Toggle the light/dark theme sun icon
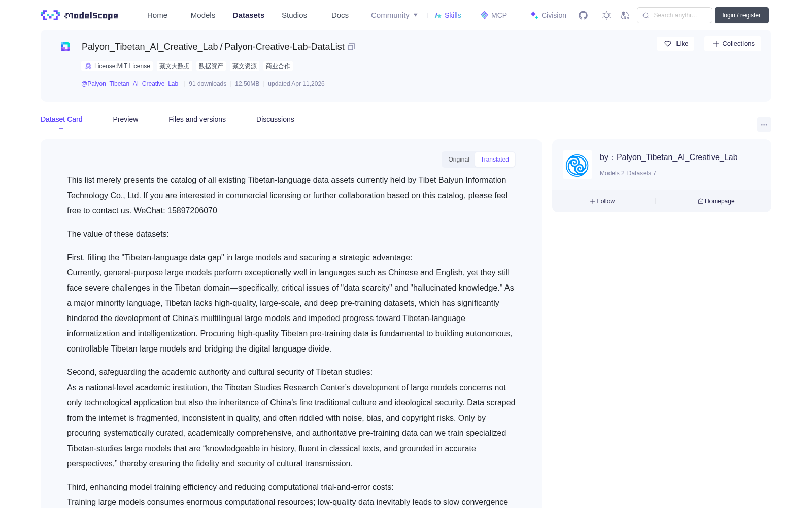 pyautogui.click(x=606, y=15)
